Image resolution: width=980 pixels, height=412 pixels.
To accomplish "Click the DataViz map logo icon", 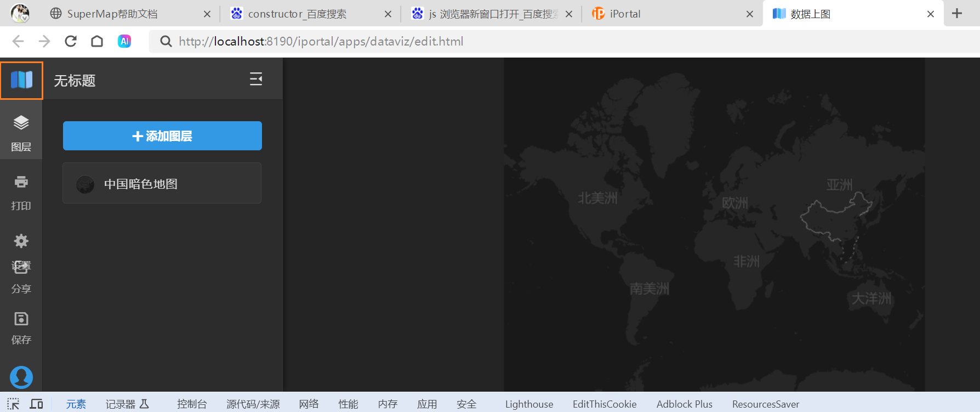I will [x=21, y=80].
